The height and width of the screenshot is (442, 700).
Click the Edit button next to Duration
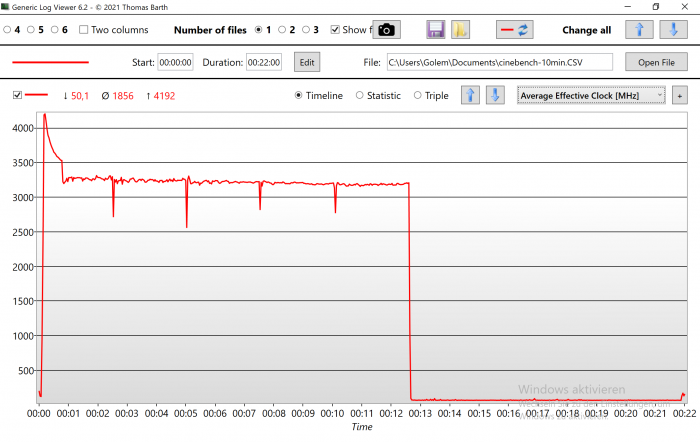point(306,62)
